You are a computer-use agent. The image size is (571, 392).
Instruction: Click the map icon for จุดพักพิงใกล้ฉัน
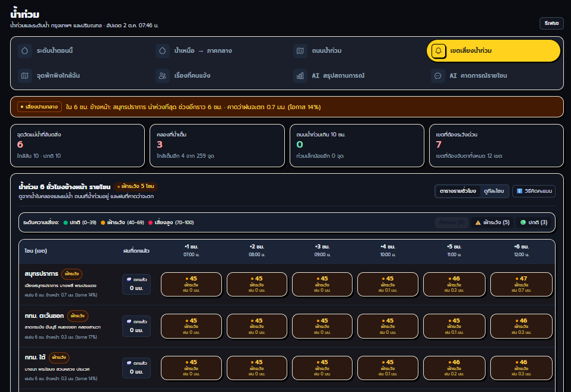coord(25,76)
